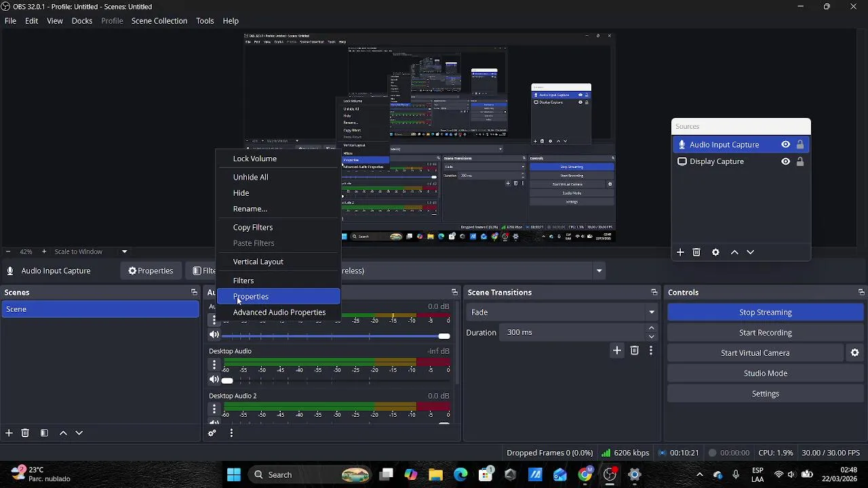Toggle the lock on Display Capture
The width and height of the screenshot is (868, 488).
pos(800,161)
